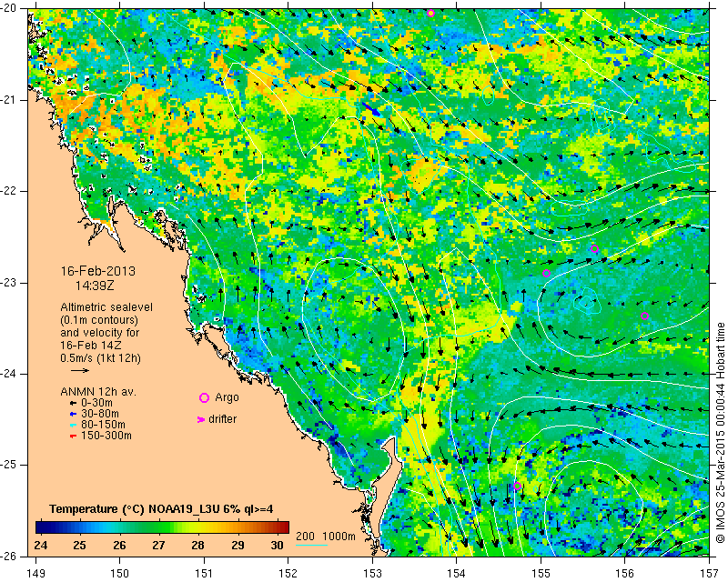Select the cyan 80-150m ANMN legend arrow
The width and height of the screenshot is (728, 582).
73,425
